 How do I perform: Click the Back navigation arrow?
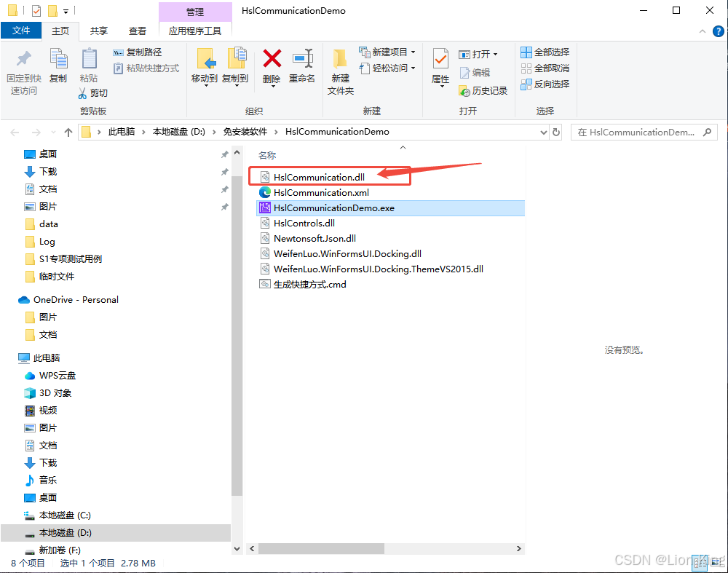(x=15, y=133)
